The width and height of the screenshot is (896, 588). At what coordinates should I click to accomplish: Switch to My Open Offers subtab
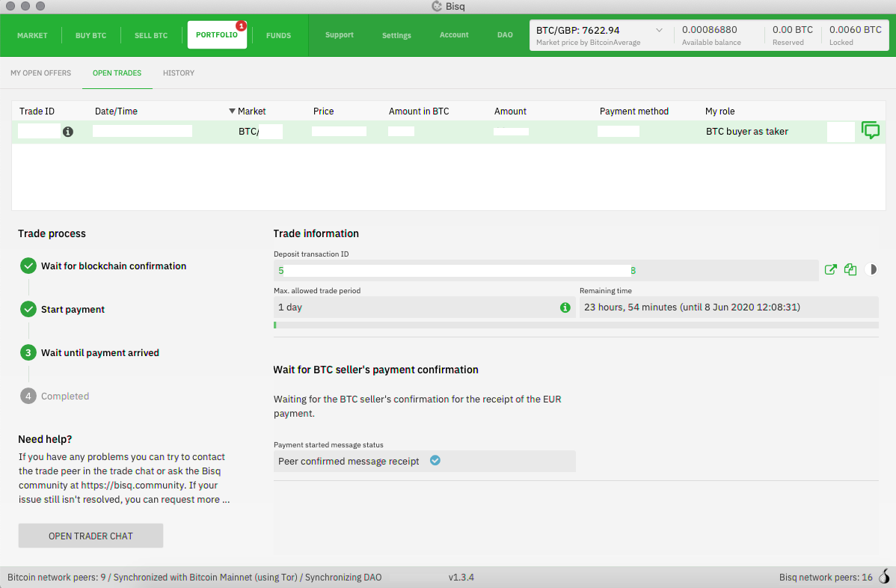pyautogui.click(x=40, y=73)
